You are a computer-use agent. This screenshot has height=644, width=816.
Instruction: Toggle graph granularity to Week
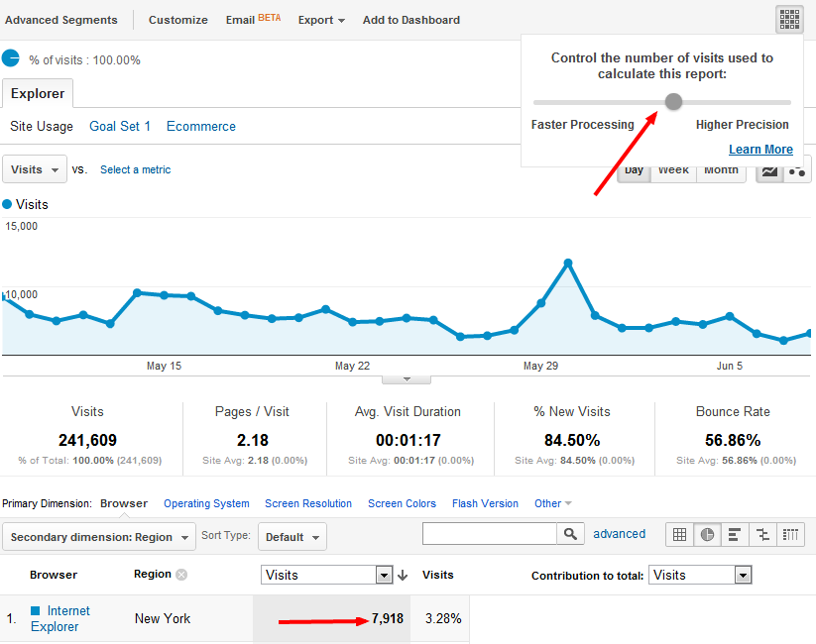coord(673,171)
